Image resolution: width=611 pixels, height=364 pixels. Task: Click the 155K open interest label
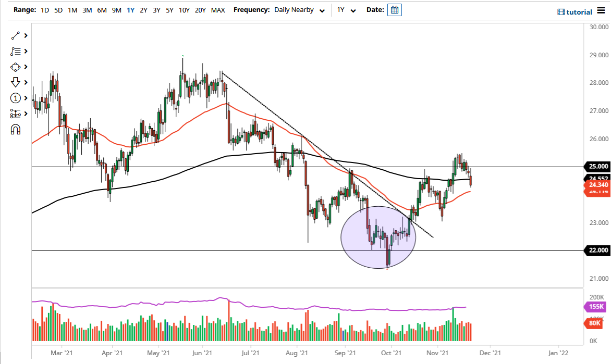coord(595,306)
